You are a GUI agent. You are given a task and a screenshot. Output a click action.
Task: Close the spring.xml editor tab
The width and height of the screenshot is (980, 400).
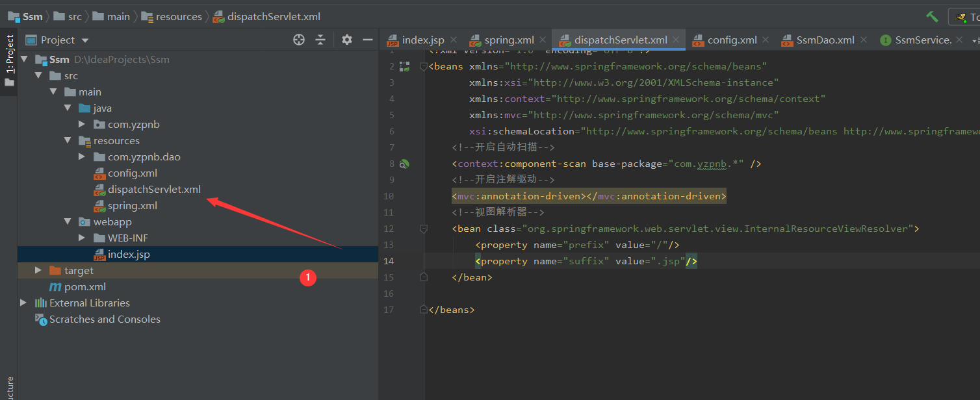[543, 40]
